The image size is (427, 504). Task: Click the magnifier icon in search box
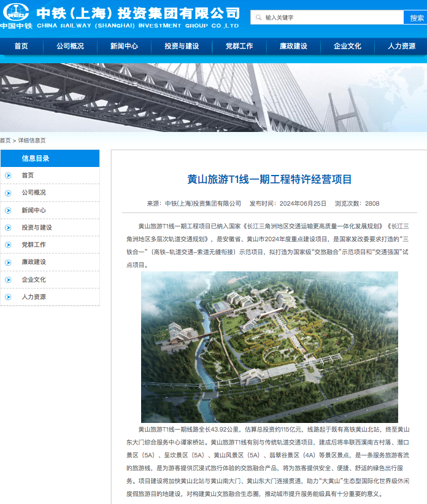258,18
